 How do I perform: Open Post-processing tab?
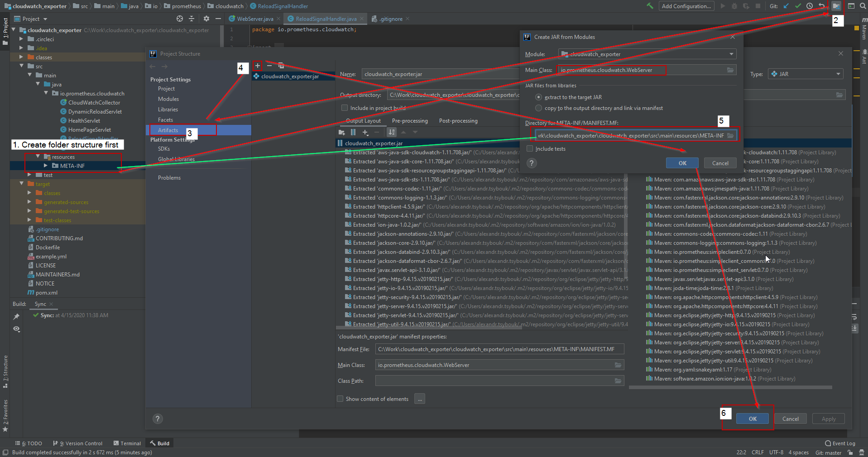tap(458, 121)
